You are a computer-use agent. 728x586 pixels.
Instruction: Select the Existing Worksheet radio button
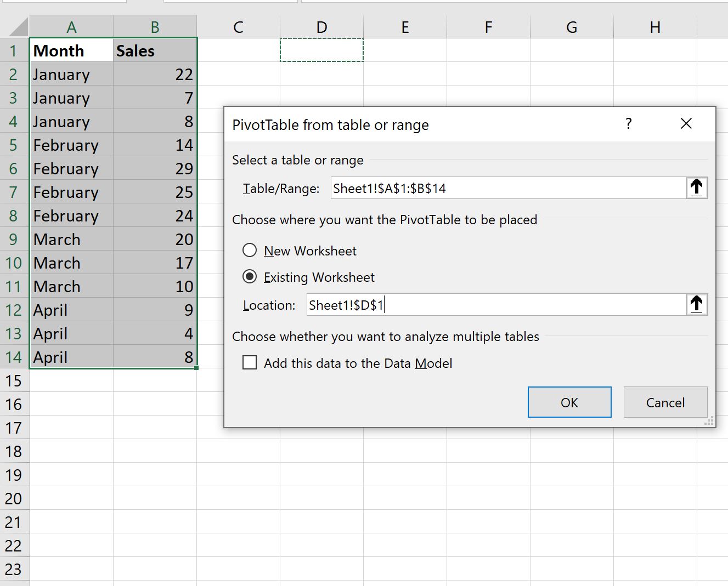(250, 277)
